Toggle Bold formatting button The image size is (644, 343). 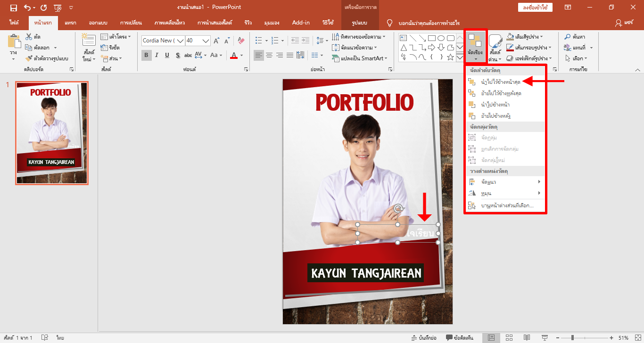coord(146,55)
